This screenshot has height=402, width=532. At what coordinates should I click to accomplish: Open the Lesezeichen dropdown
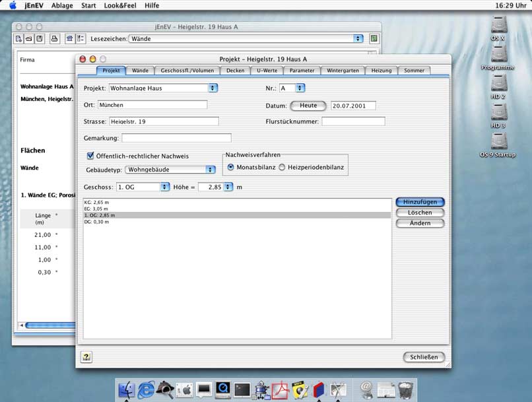pos(246,39)
